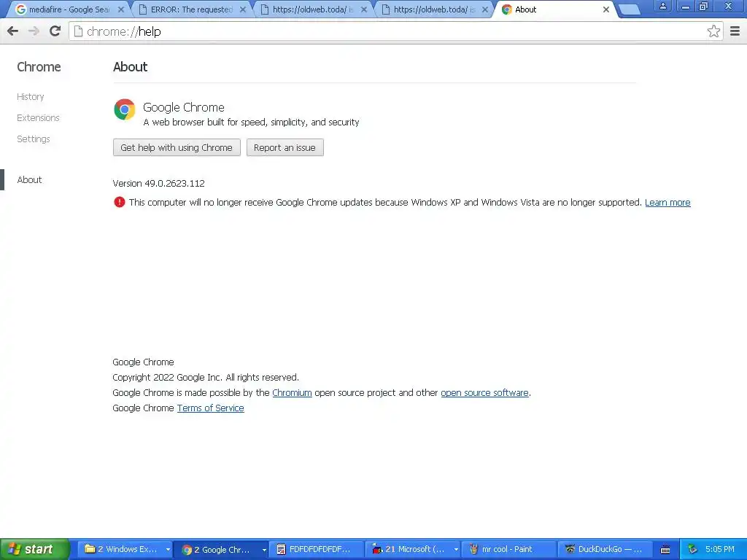Image resolution: width=747 pixels, height=560 pixels.
Task: Click the Copyright 2022 Google Inc. line
Action: tap(206, 378)
